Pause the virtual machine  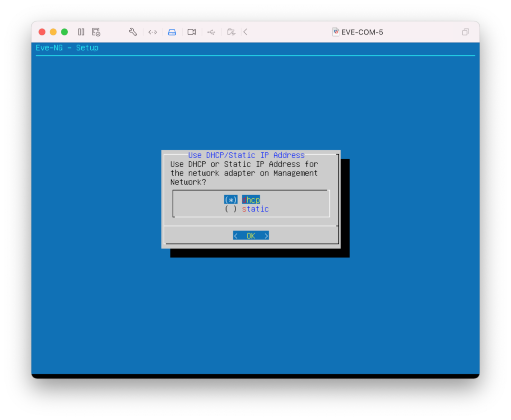(81, 32)
